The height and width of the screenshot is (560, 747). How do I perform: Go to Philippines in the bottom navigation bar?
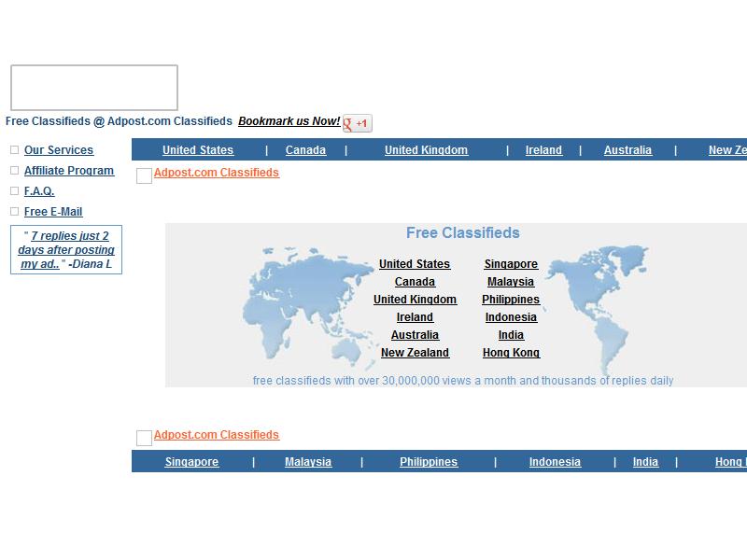tap(429, 462)
